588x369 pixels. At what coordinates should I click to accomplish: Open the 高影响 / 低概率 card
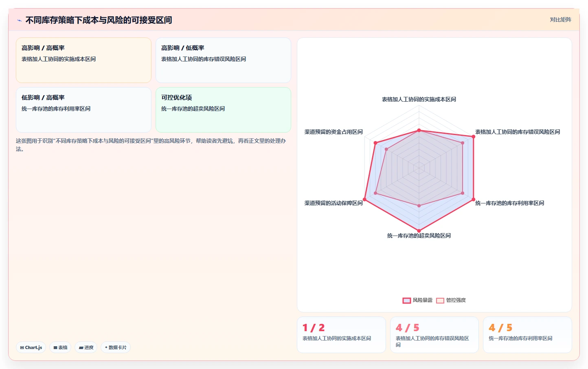(x=223, y=60)
